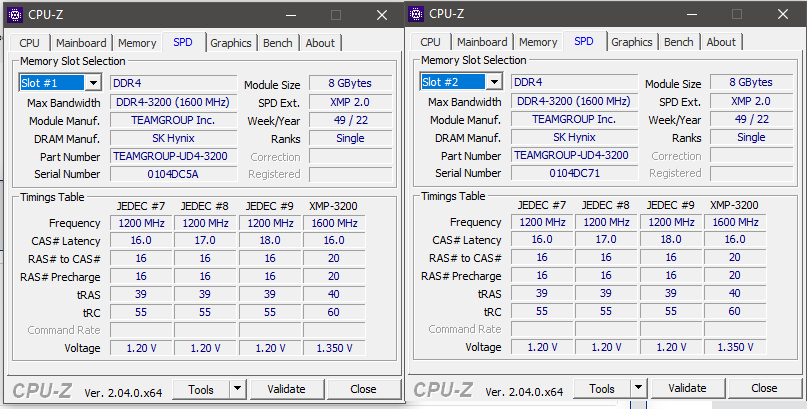The image size is (807, 409).
Task: Go to Bench tab in right window
Action: coord(679,42)
